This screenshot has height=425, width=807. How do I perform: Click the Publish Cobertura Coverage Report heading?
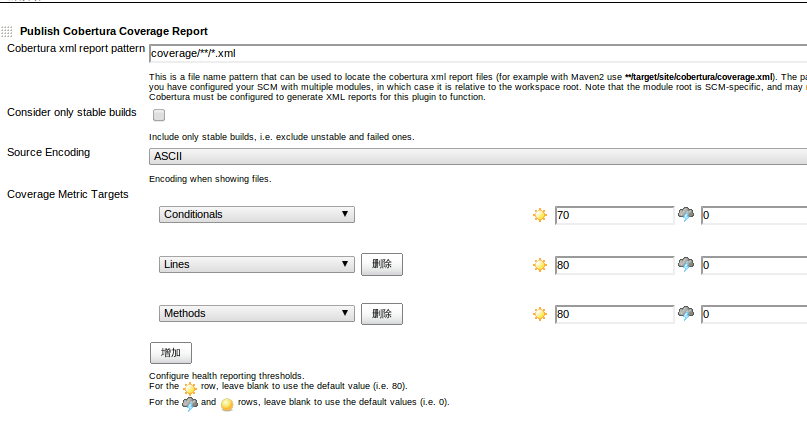[x=114, y=31]
